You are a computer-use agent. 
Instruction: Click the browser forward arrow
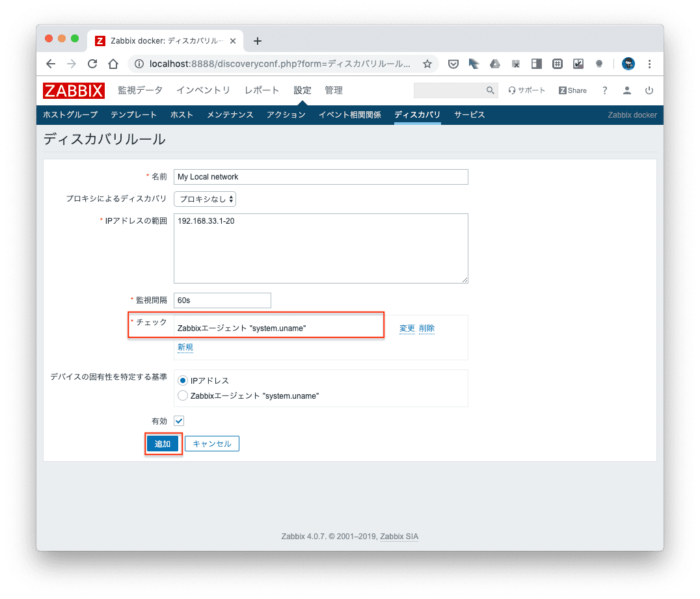coord(72,64)
